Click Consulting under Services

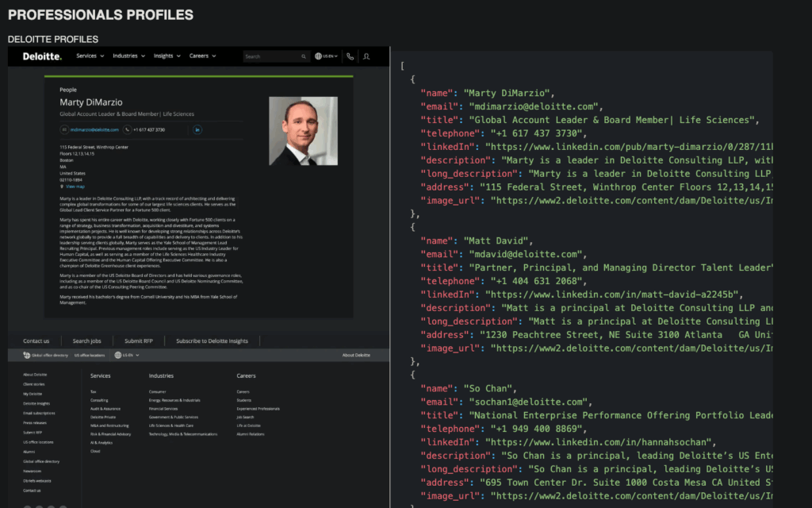99,400
